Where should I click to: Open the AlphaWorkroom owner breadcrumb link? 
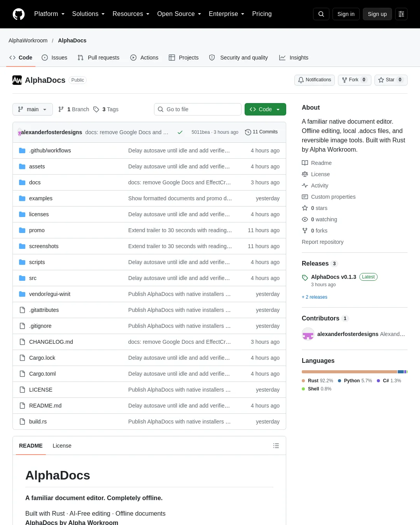pyautogui.click(x=28, y=40)
